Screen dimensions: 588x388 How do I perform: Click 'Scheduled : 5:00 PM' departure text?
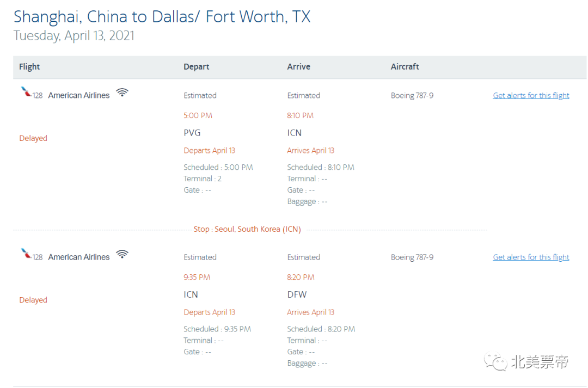[x=218, y=167]
